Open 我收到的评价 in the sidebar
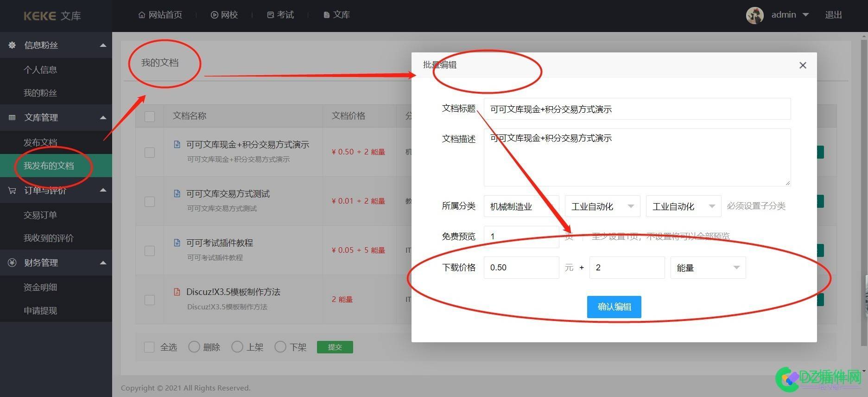Viewport: 868px width, 397px height. pos(49,238)
